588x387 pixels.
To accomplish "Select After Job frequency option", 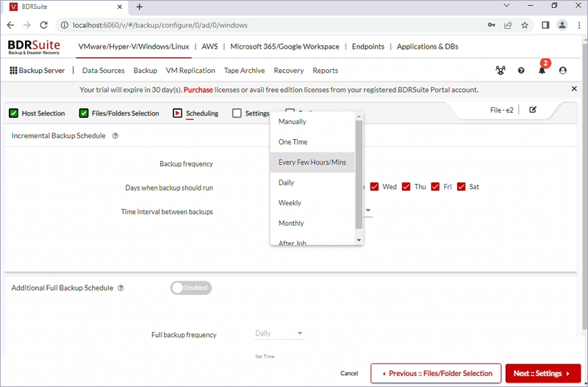I will point(312,241).
